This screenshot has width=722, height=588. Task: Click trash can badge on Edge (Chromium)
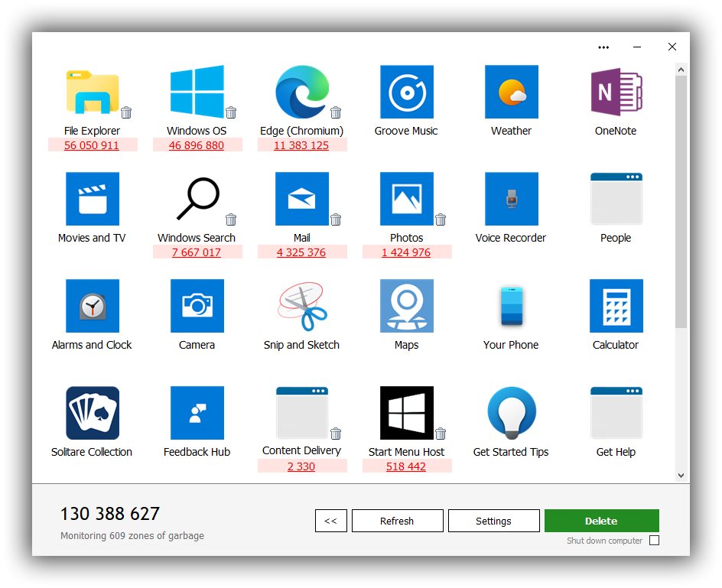click(336, 112)
